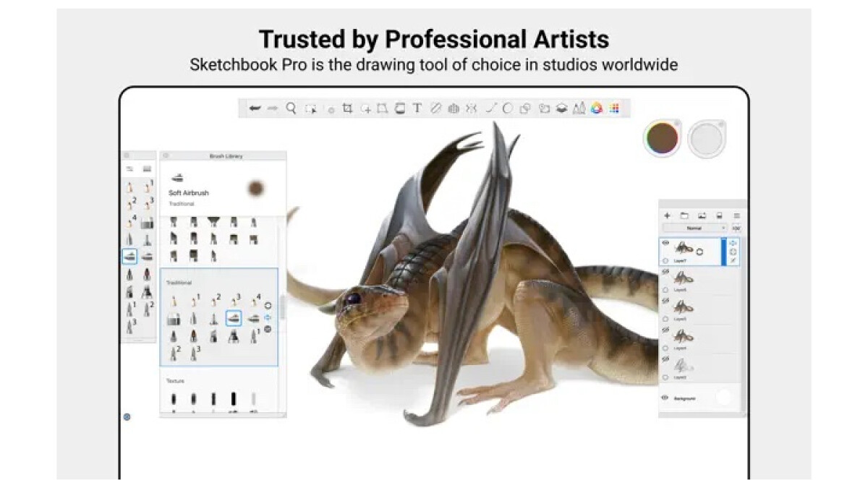The width and height of the screenshot is (868, 488).
Task: Click the 'Texture' set heading in Brush Library
Action: click(175, 381)
